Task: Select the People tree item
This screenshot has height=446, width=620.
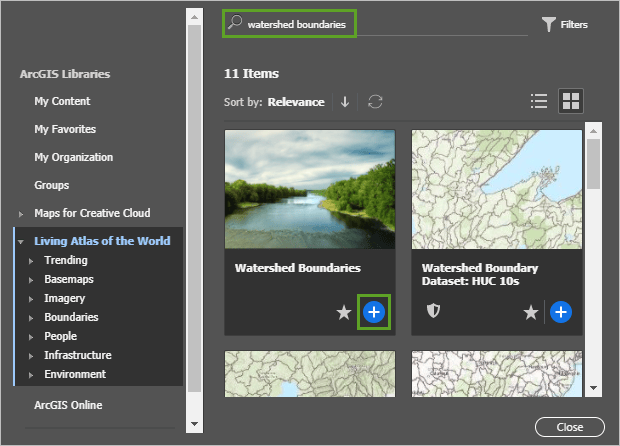Action: click(60, 336)
